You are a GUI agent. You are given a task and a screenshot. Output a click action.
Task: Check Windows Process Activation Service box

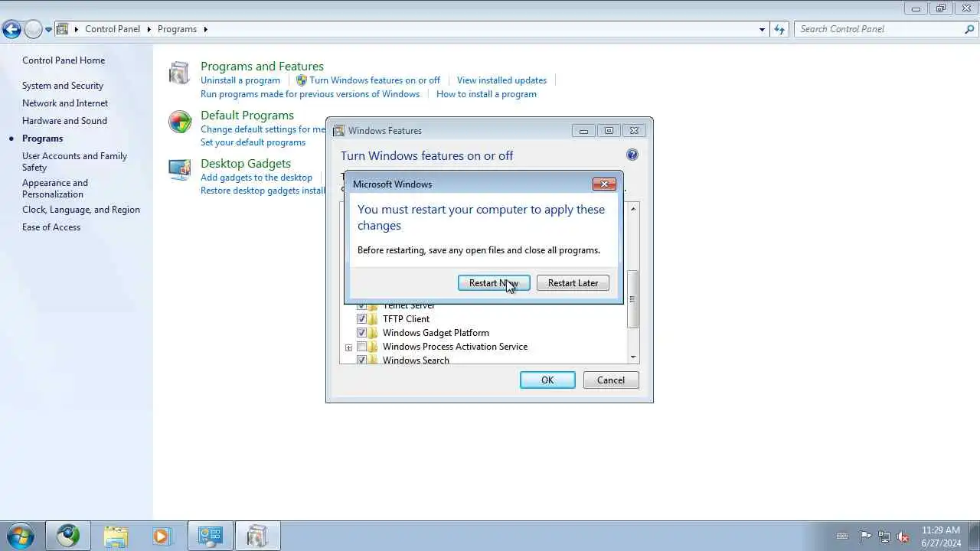click(361, 347)
